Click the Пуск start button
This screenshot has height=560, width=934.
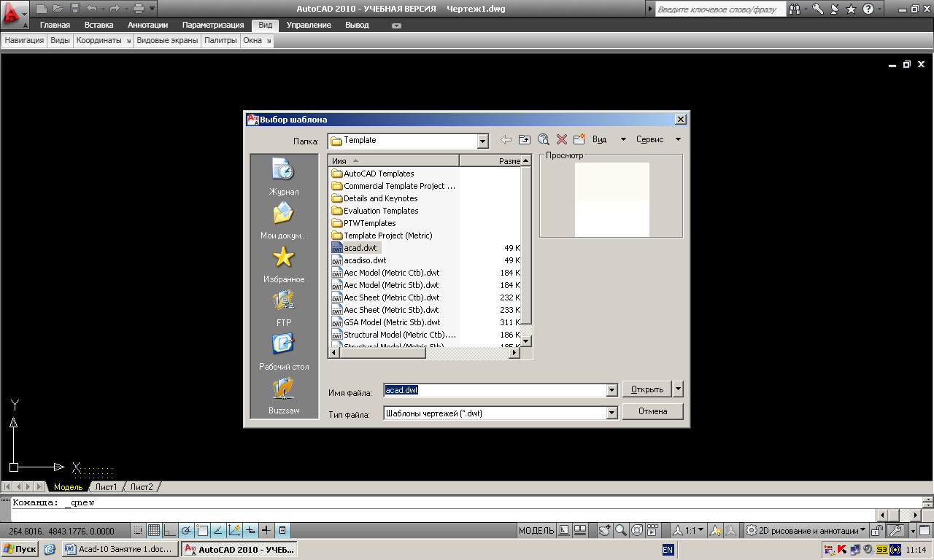pyautogui.click(x=20, y=549)
